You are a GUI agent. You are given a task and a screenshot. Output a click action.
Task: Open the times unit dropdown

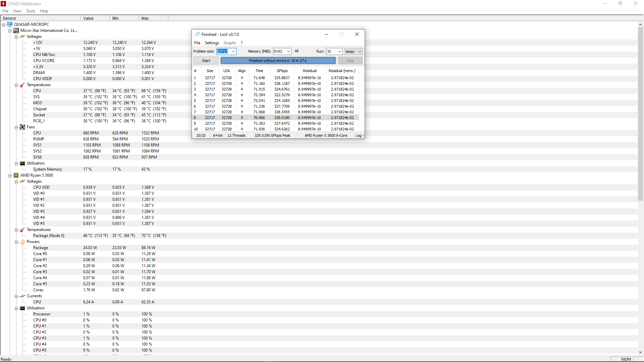click(x=360, y=52)
